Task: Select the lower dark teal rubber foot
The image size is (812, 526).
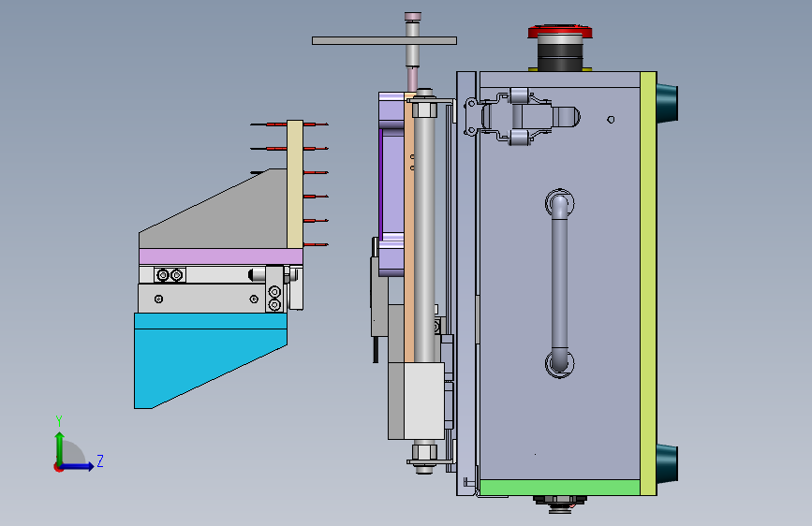Action: click(x=668, y=464)
